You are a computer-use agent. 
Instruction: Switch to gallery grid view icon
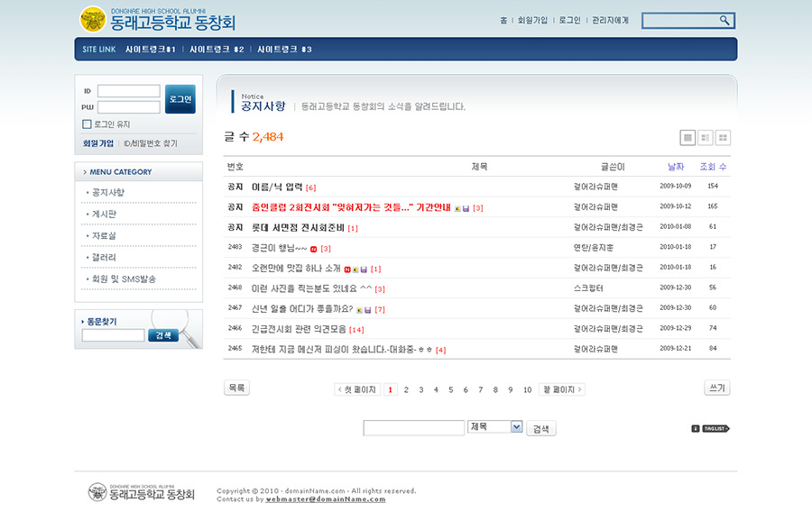(723, 138)
